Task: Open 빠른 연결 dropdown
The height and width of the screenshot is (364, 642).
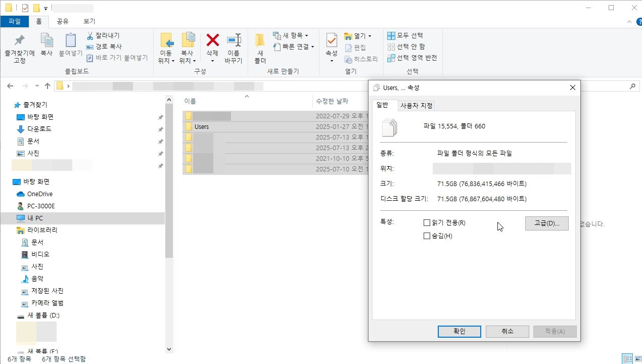Action: point(294,47)
